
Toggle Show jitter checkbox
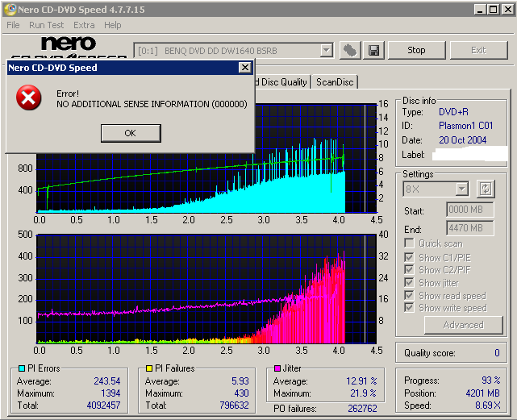point(409,282)
